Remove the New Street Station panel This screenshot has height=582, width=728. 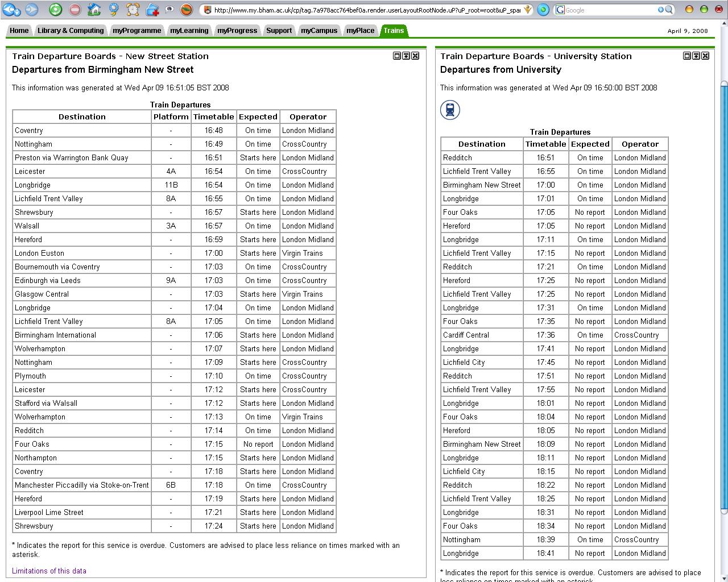click(x=415, y=56)
